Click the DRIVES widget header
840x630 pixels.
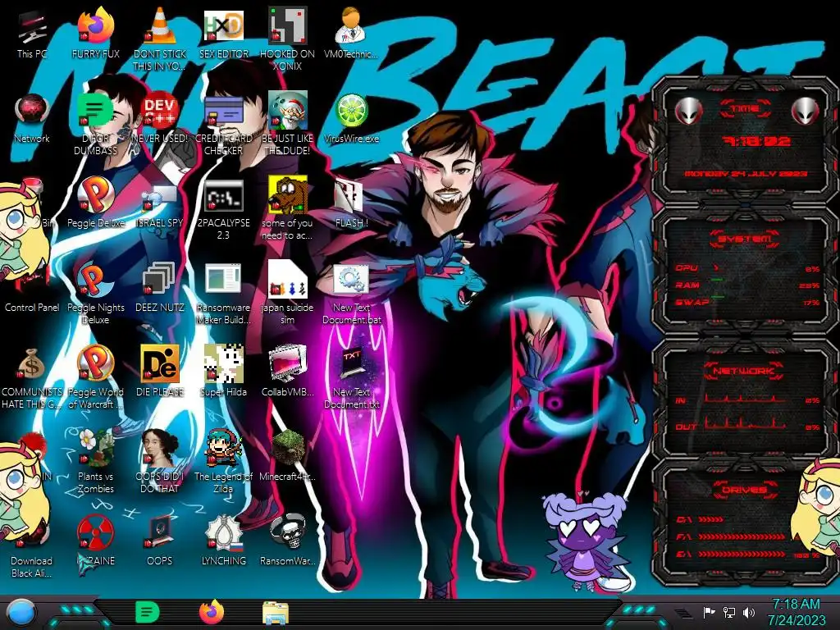pyautogui.click(x=743, y=490)
